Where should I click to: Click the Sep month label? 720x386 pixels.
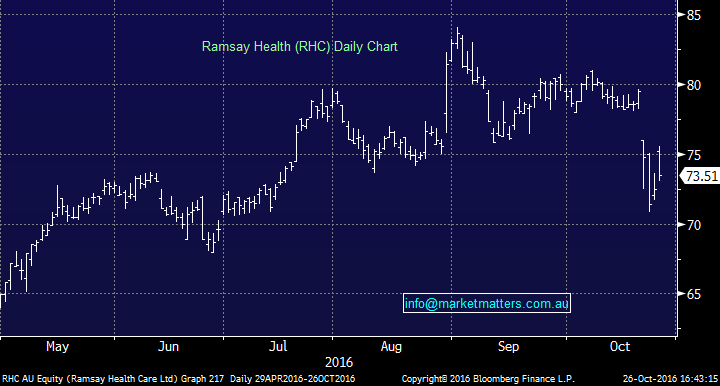tap(508, 347)
